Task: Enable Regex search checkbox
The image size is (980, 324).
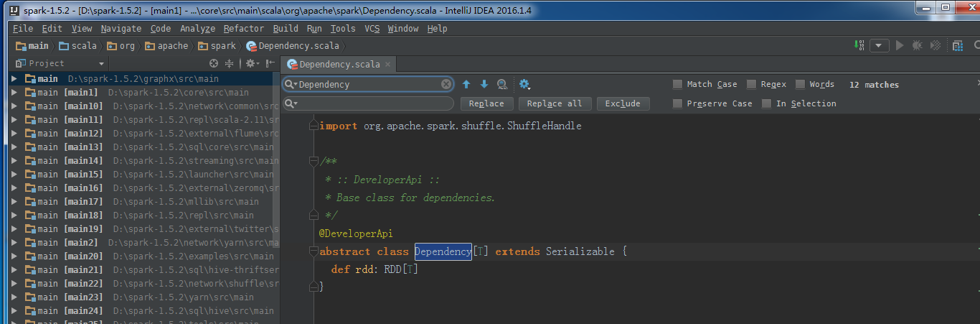Action: (x=752, y=84)
